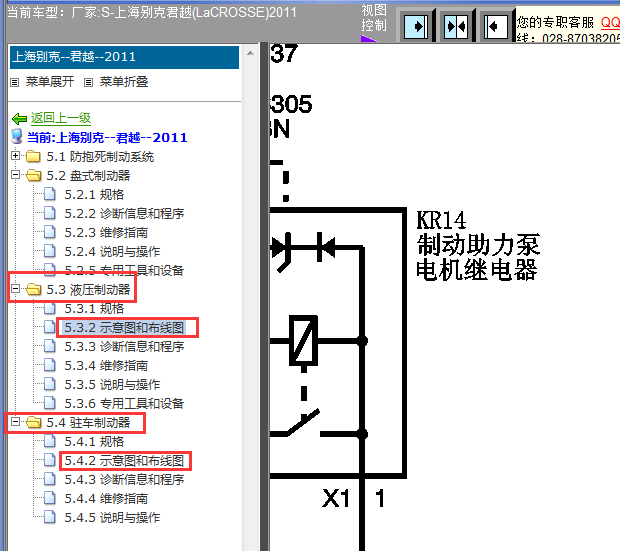Open 5.2.4 说明与操作
Screen dimensions: 620x551
112,252
